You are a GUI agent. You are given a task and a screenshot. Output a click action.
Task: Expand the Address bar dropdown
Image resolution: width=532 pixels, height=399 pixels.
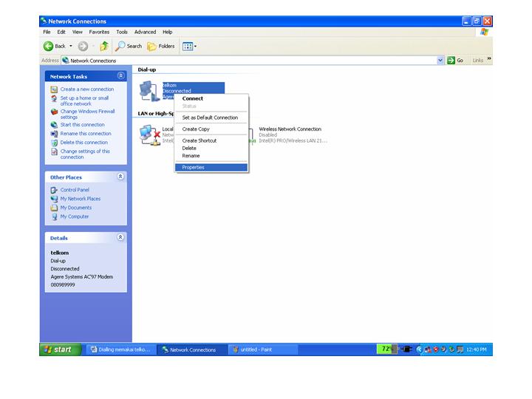440,61
